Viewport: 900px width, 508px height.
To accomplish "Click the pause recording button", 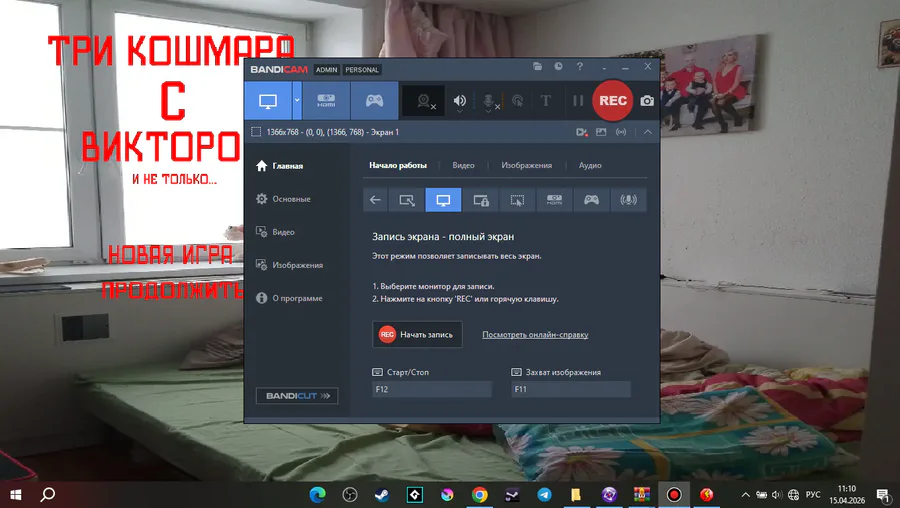I will coord(578,101).
